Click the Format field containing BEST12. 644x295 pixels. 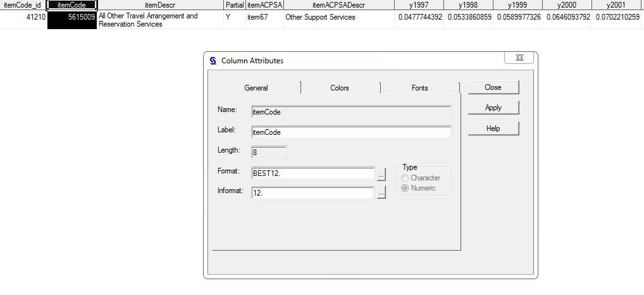313,173
